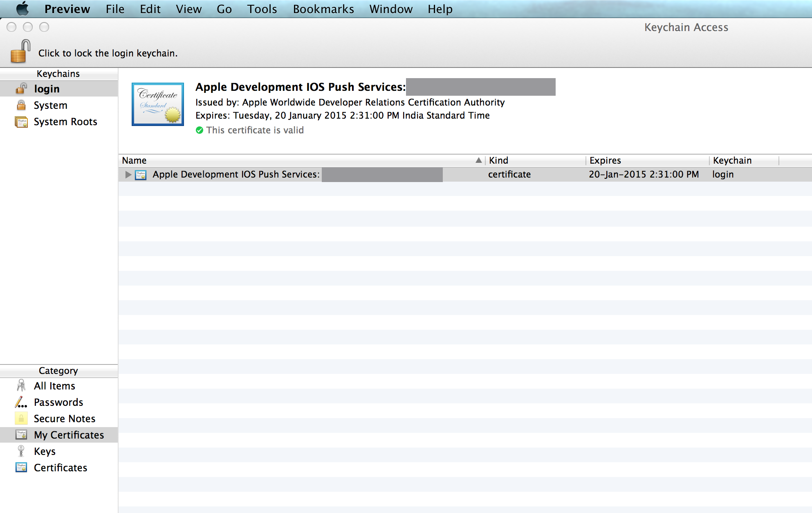Viewport: 812px width, 513px height.
Task: Click the window minimize button
Action: pos(28,27)
